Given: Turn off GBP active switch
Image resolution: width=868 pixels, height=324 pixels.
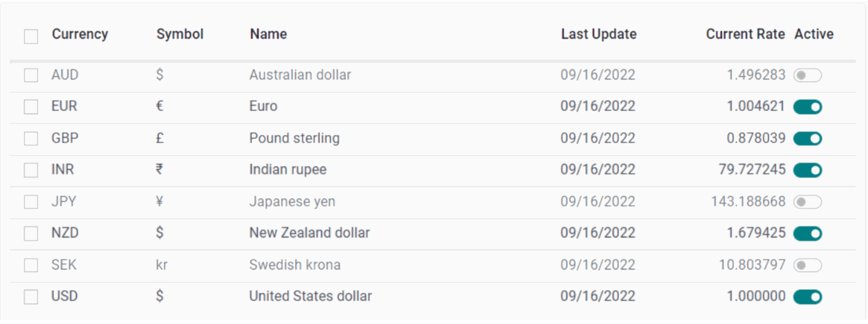Looking at the screenshot, I should 807,139.
